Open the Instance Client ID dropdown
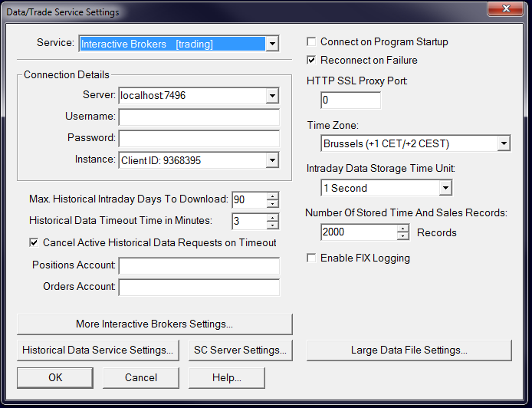 click(272, 160)
